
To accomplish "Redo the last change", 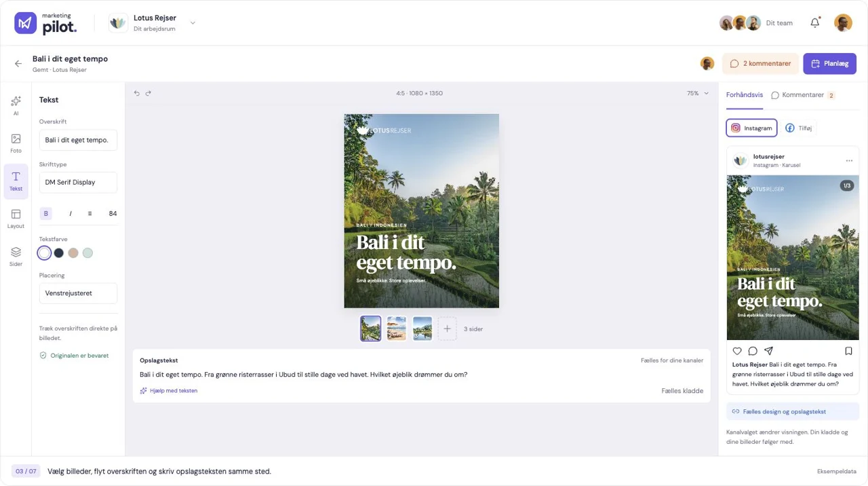I will point(149,93).
